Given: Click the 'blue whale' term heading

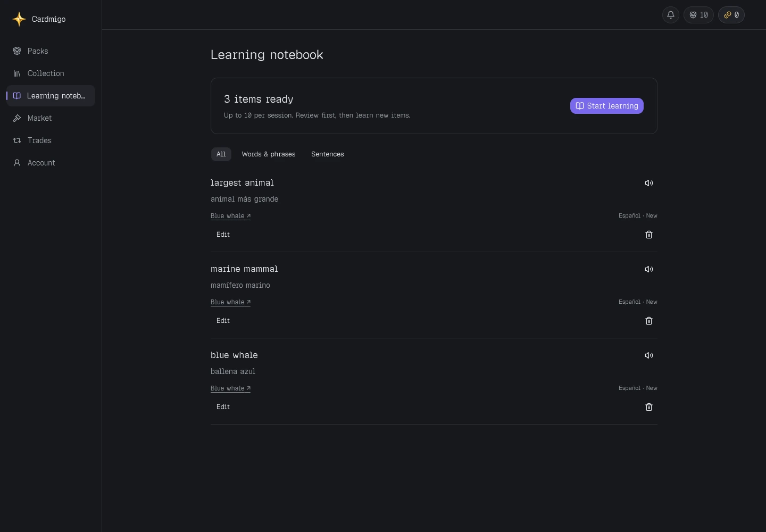Looking at the screenshot, I should [234, 355].
